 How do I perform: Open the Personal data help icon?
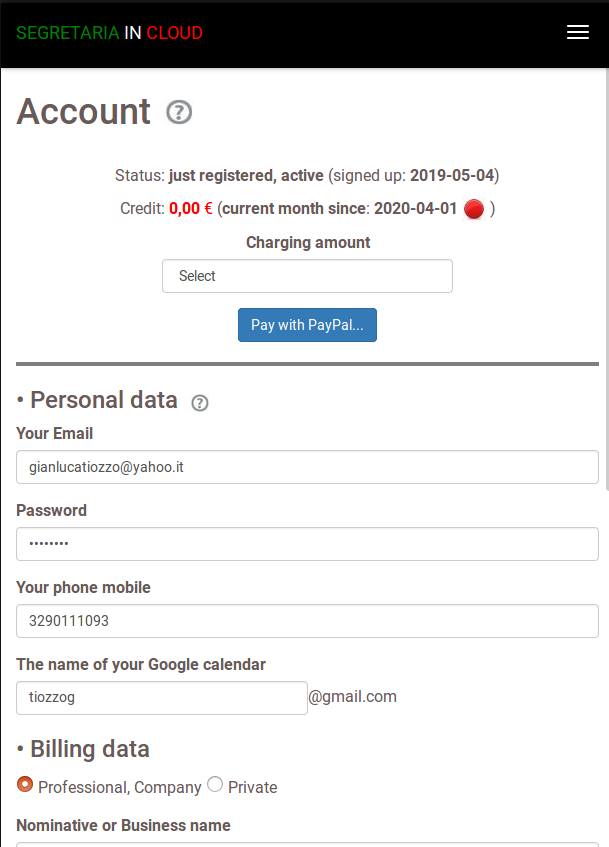(200, 402)
